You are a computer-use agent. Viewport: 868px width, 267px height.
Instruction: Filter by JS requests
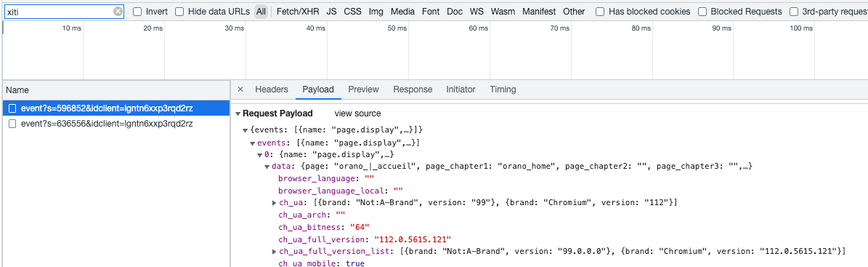332,11
